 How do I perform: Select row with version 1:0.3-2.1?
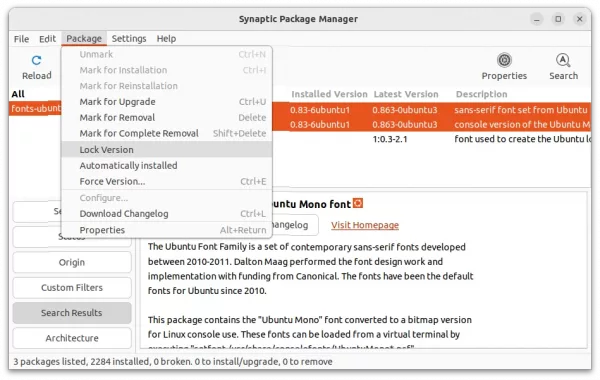[x=432, y=139]
